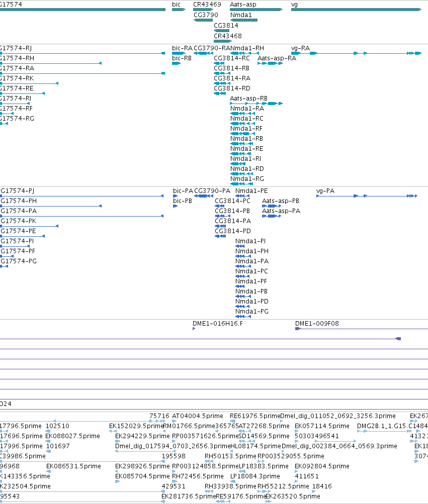
Task: Click the EK086531.5prime EST label
Action: point(73,466)
